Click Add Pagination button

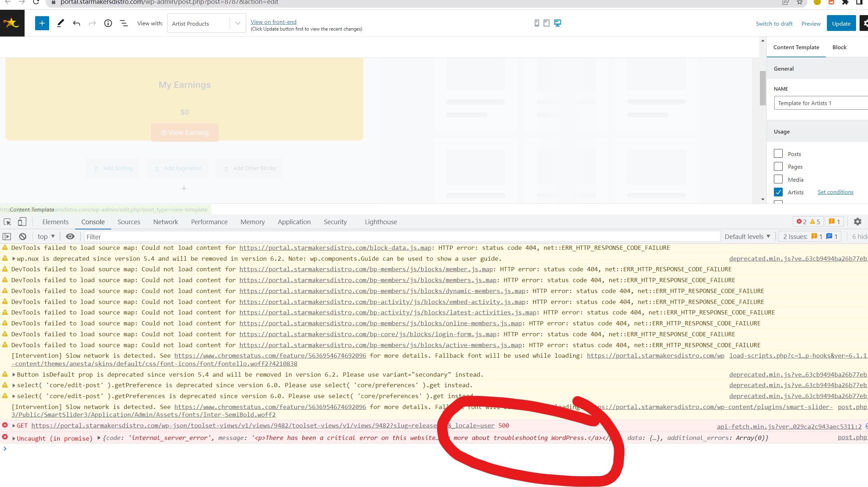(178, 168)
